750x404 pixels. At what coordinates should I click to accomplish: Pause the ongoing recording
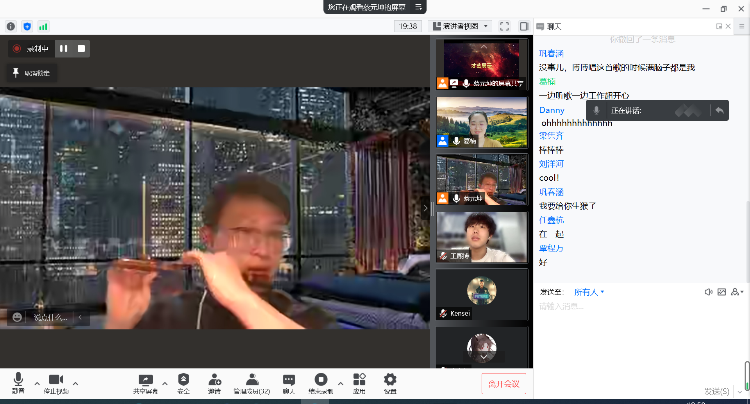[63, 47]
